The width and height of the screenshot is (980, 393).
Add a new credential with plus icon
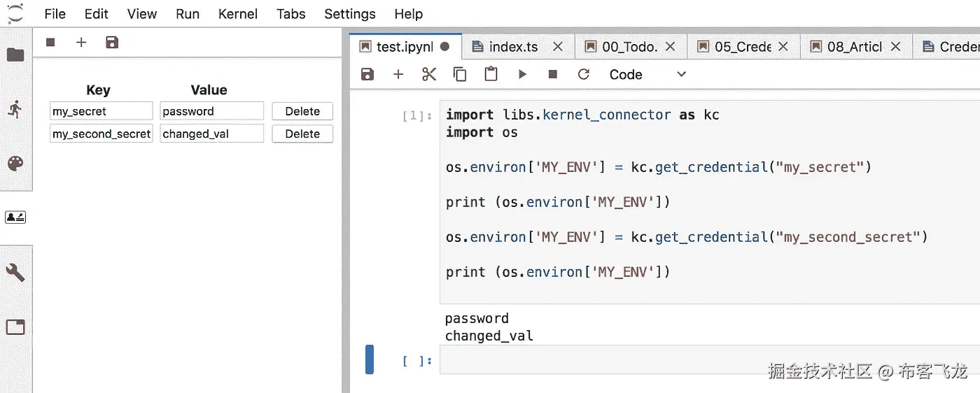pos(81,43)
